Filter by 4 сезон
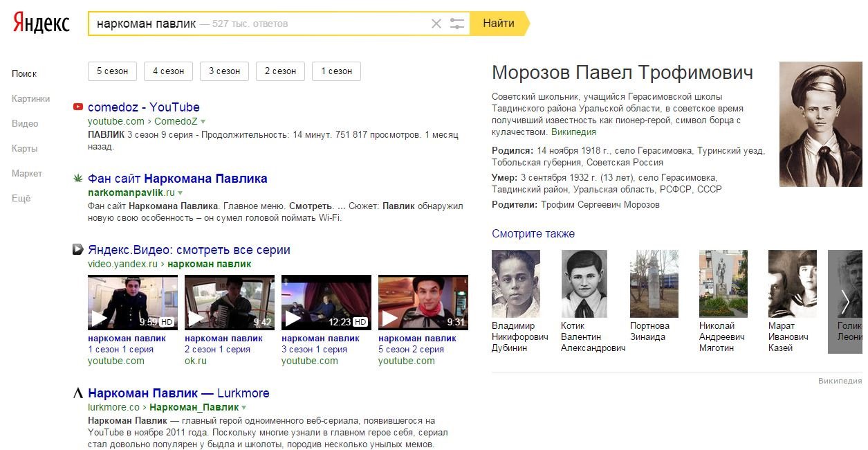The width and height of the screenshot is (868, 450). [169, 71]
